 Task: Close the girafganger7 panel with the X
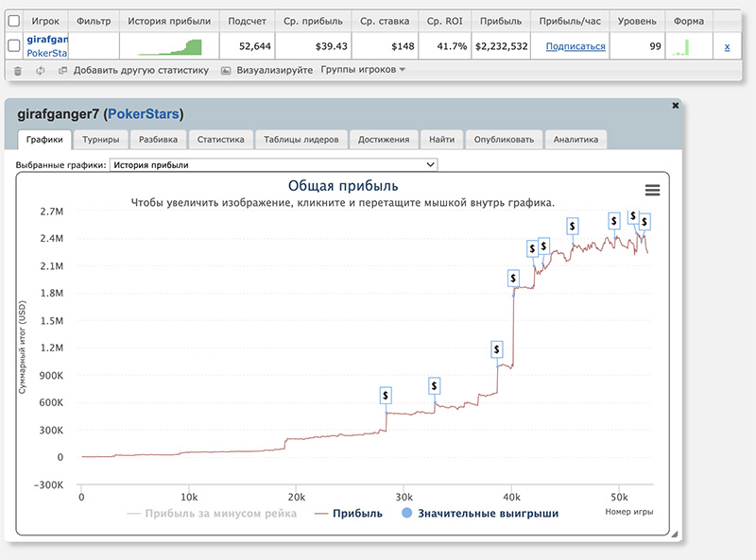click(x=675, y=106)
